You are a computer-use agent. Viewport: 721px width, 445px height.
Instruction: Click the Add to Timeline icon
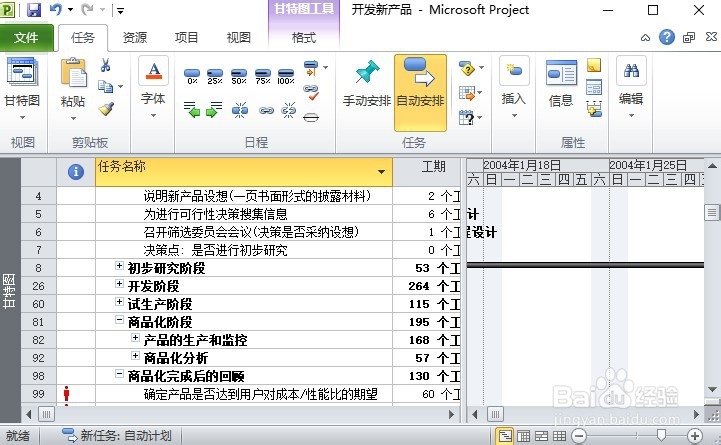[x=594, y=109]
